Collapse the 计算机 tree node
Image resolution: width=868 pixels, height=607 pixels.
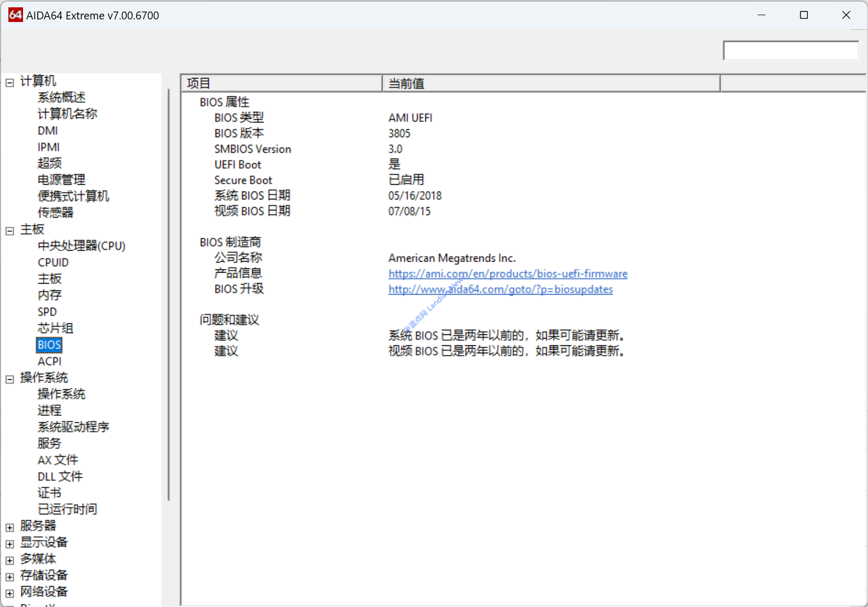[9, 83]
